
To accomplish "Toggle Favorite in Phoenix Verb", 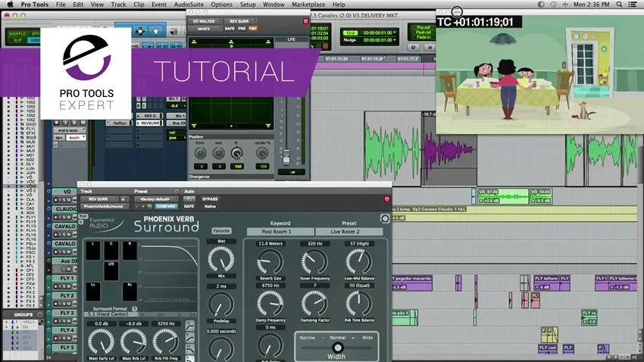I will click(221, 231).
